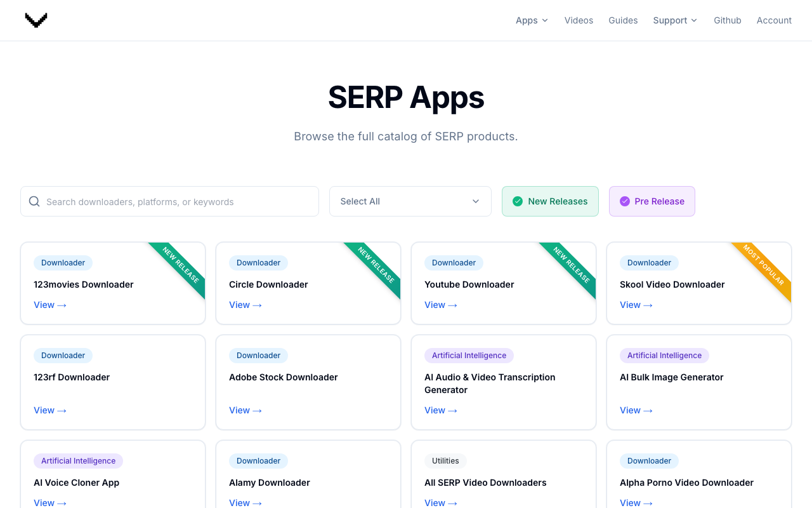812x508 pixels.
Task: Open the Select All category dropdown
Action: [410, 201]
